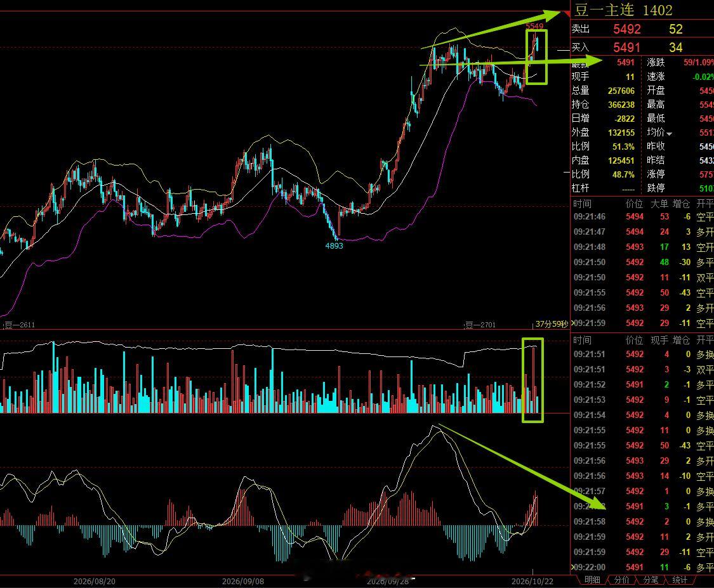Click the 内盘 value 125451
This screenshot has width=714, height=588.
621,160
